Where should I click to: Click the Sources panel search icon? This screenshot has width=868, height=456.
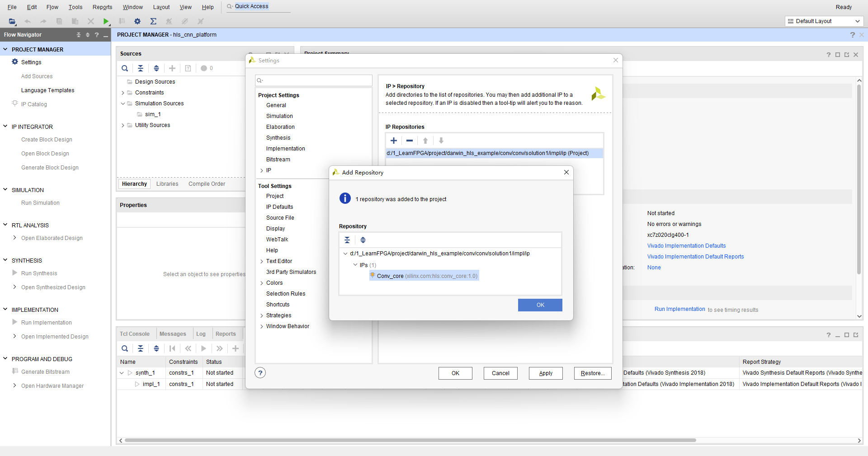coord(125,68)
